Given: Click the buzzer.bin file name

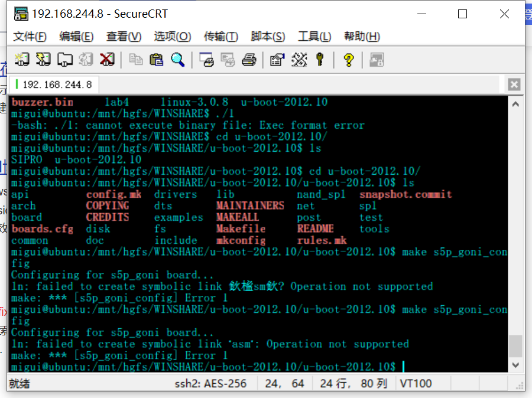Looking at the screenshot, I should coord(43,102).
